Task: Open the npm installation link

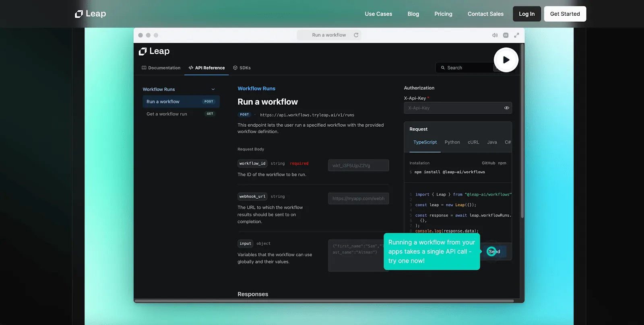Action: [x=502, y=163]
